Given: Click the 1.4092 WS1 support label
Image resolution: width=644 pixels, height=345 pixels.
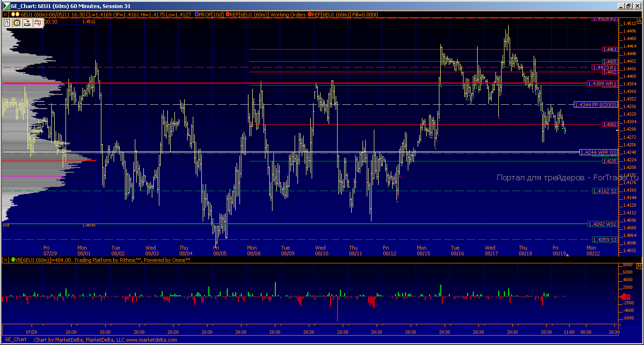Looking at the screenshot, I should 602,224.
